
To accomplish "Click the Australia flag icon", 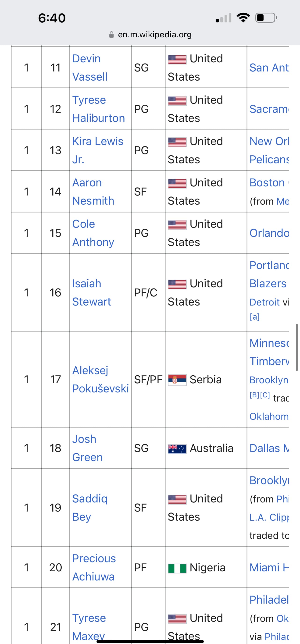I will tap(177, 449).
